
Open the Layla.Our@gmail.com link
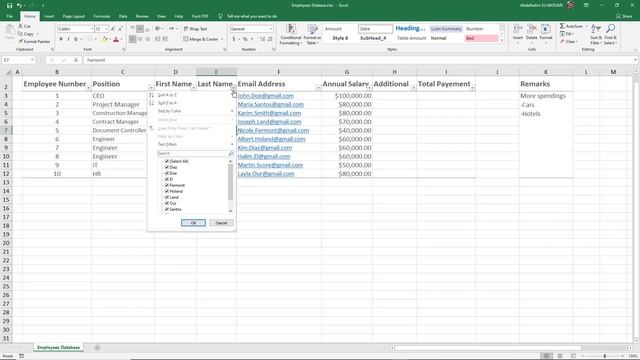[x=266, y=174]
